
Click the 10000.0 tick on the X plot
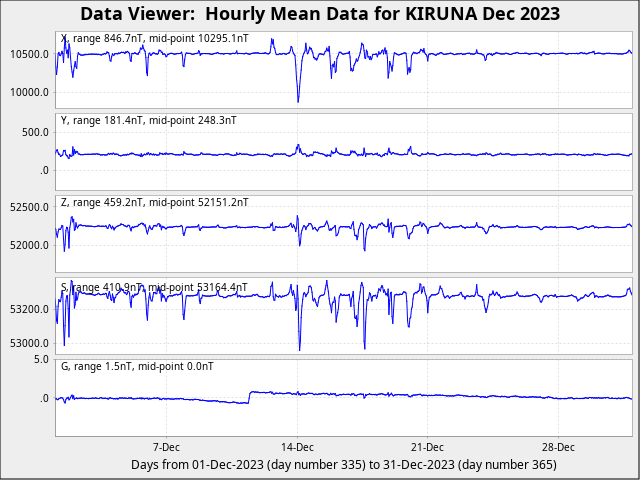click(x=29, y=93)
